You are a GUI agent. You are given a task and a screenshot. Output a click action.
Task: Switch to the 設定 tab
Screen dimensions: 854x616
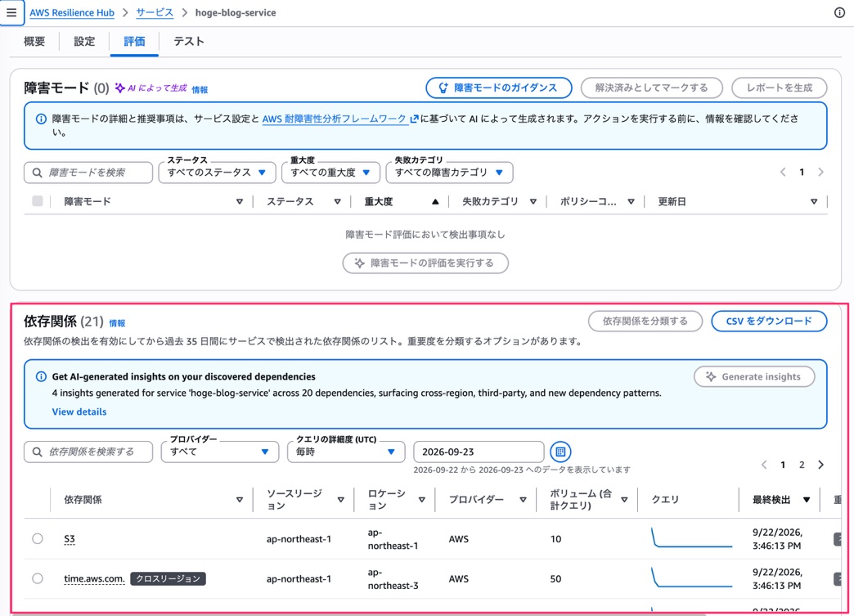pyautogui.click(x=84, y=42)
